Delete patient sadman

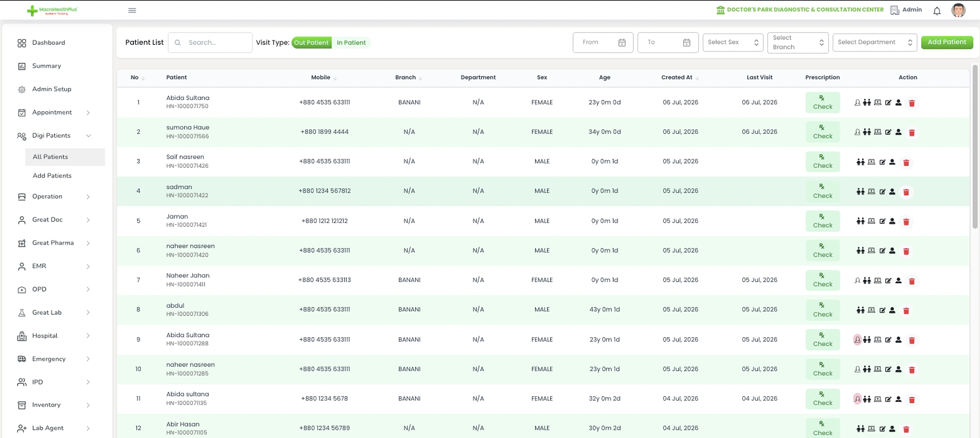point(906,192)
